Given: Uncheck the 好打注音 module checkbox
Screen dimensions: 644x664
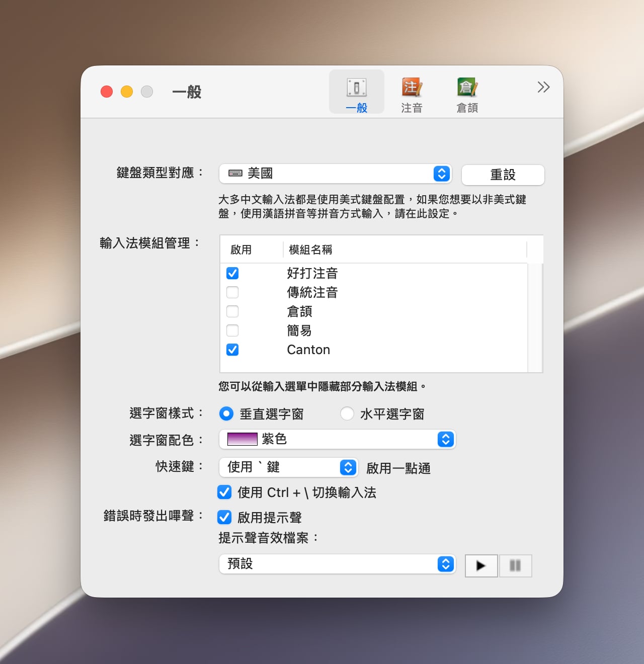Looking at the screenshot, I should [232, 273].
